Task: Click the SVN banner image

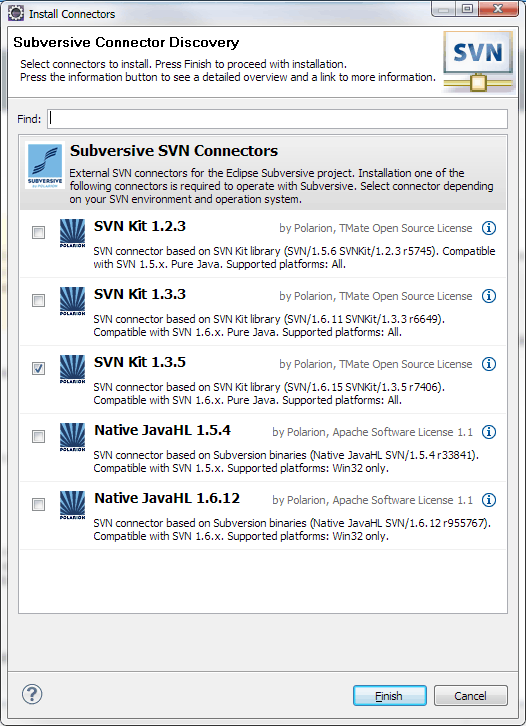Action: tap(478, 61)
